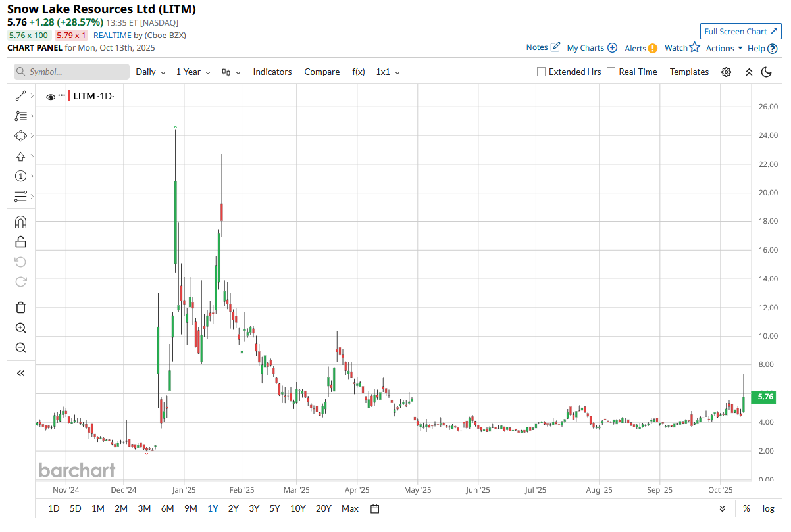Select the 5Y range

click(274, 508)
